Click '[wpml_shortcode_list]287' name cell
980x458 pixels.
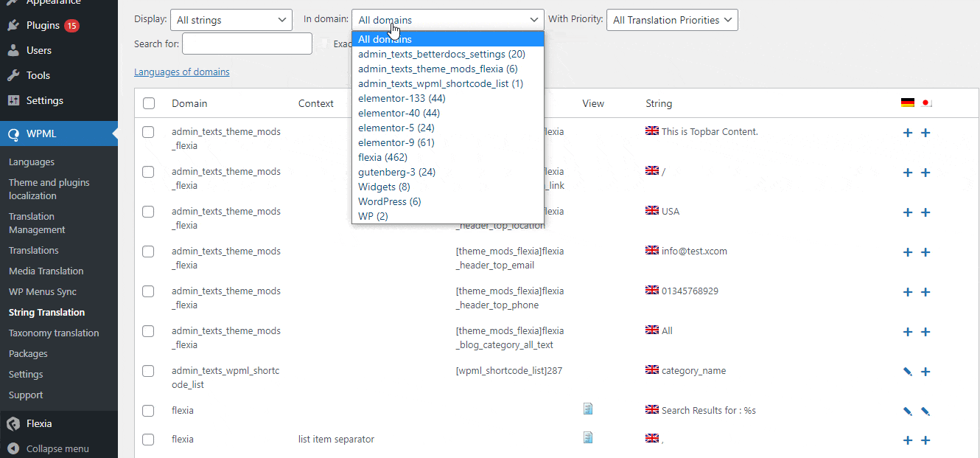(x=509, y=371)
